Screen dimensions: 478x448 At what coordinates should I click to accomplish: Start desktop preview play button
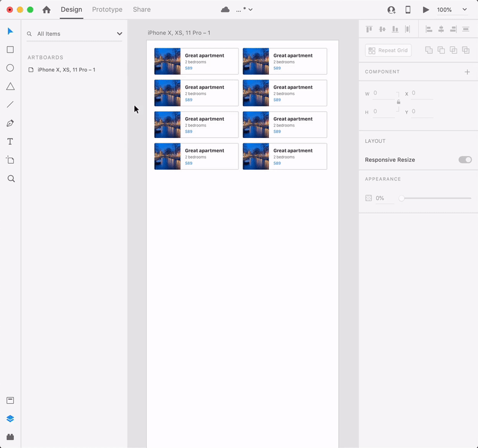point(426,10)
